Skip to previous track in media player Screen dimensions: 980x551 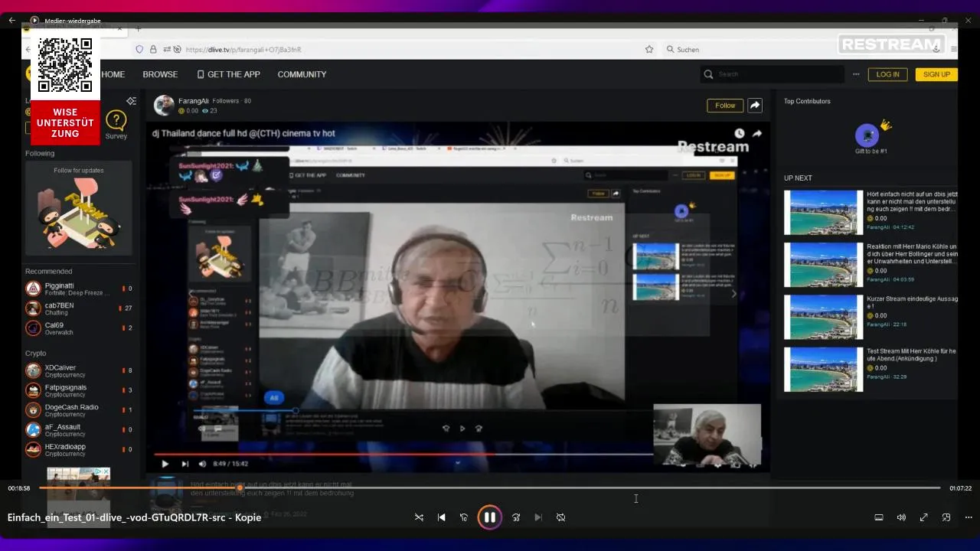pos(441,517)
